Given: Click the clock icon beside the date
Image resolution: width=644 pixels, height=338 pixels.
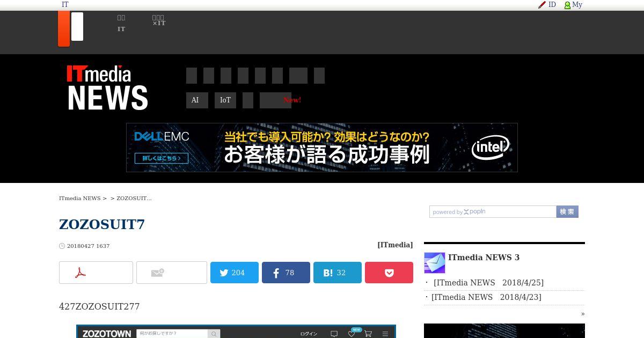Looking at the screenshot, I should point(62,246).
